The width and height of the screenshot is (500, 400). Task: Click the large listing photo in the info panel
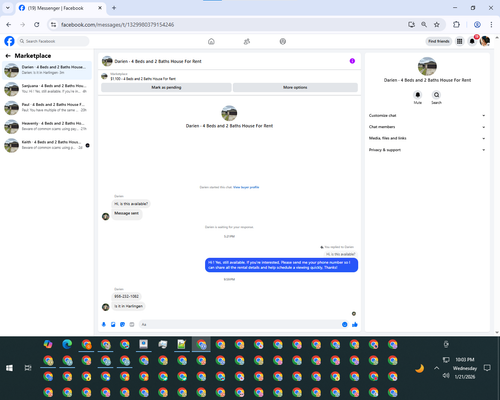pyautogui.click(x=427, y=66)
